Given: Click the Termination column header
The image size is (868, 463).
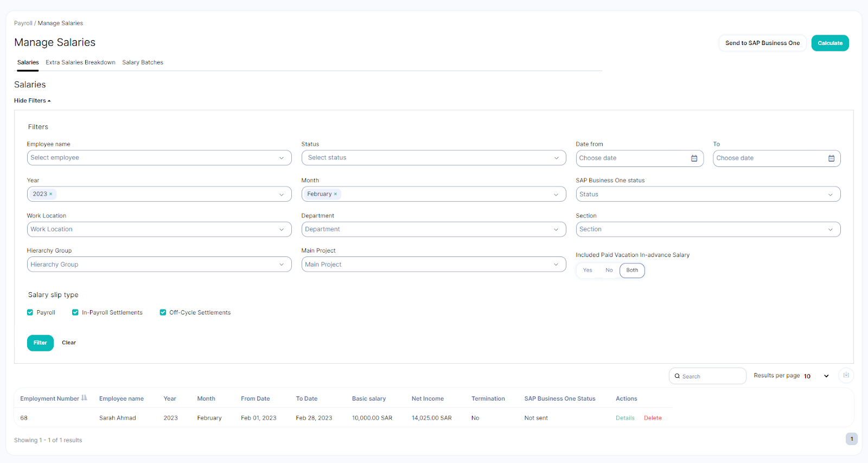Looking at the screenshot, I should coord(488,398).
